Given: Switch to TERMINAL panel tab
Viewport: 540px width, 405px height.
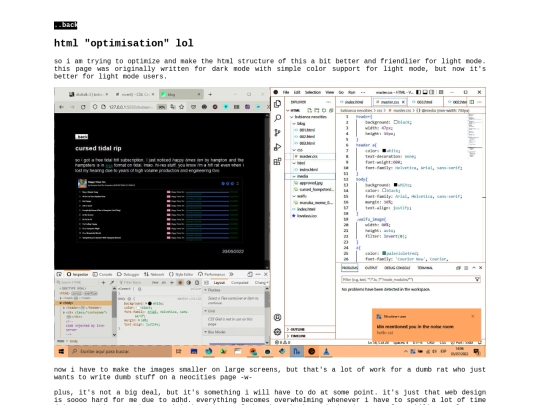Looking at the screenshot, I should 425,268.
